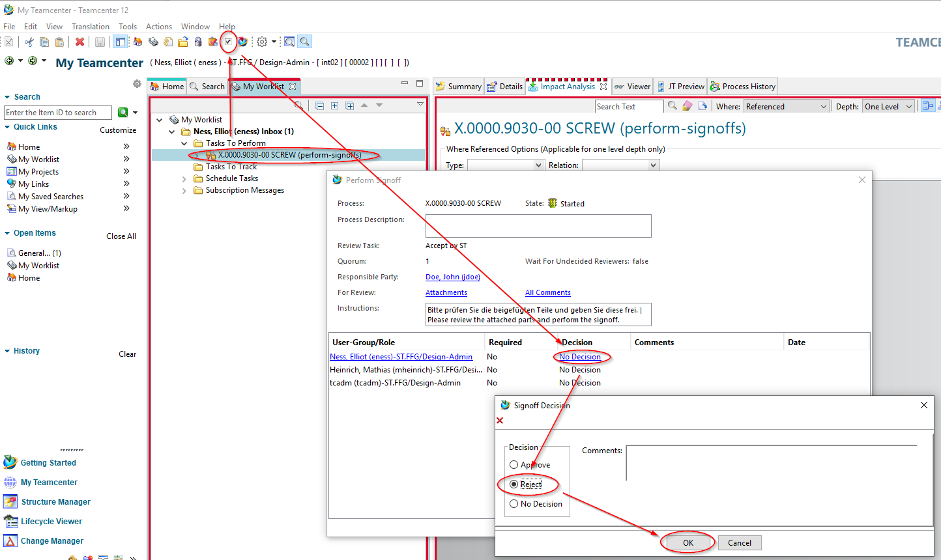941x560 pixels.
Task: Click the green Forward navigation arrow
Action: point(33,61)
